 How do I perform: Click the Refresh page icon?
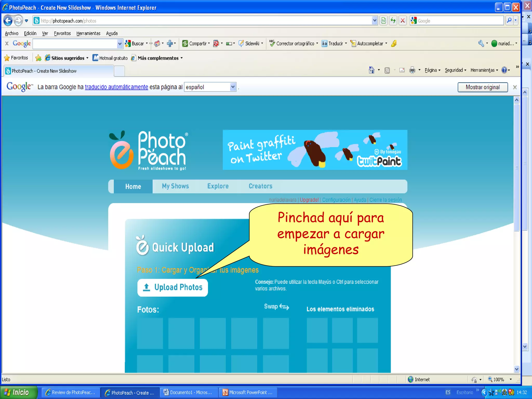point(393,21)
